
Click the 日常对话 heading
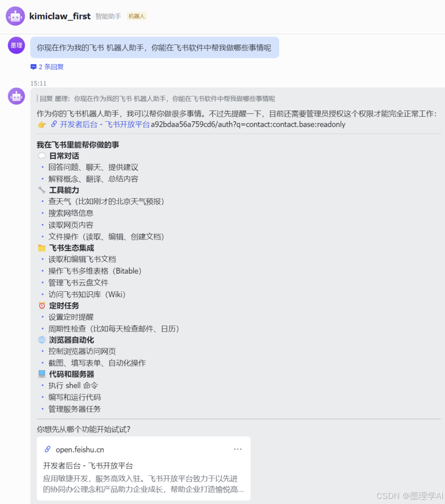click(x=64, y=156)
